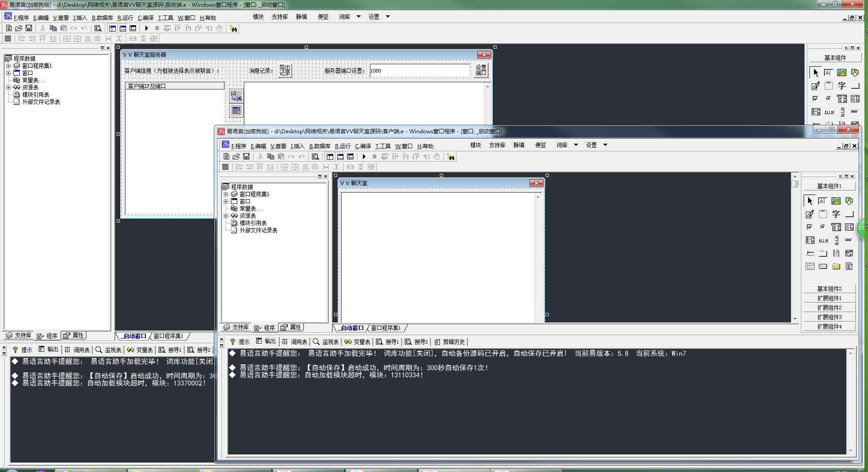Toggle bottom status panel button in server toolbar
The width and height of the screenshot is (868, 472).
pyautogui.click(x=123, y=28)
